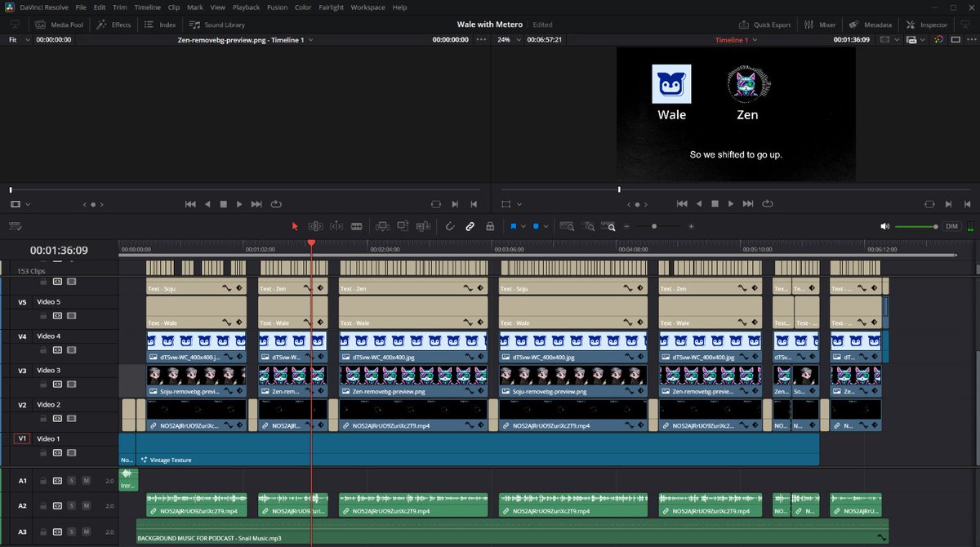Image resolution: width=980 pixels, height=547 pixels.
Task: Click the timeline zoom-in plus button
Action: pyautogui.click(x=691, y=226)
